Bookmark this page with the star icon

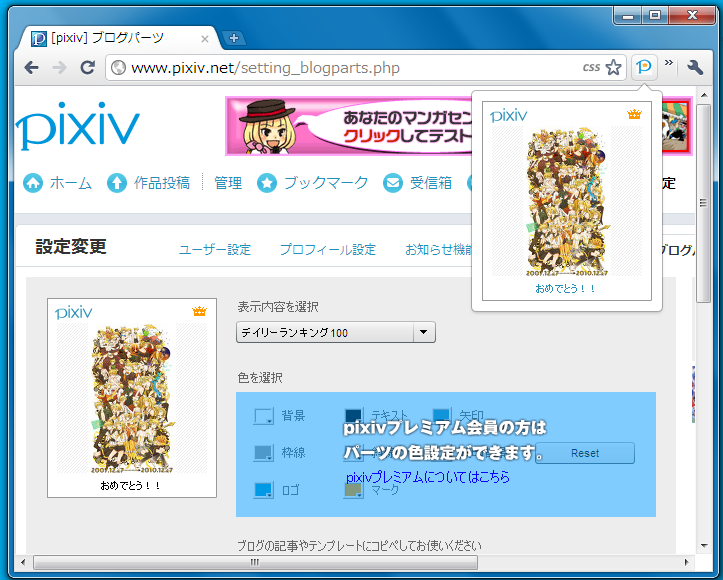[614, 67]
